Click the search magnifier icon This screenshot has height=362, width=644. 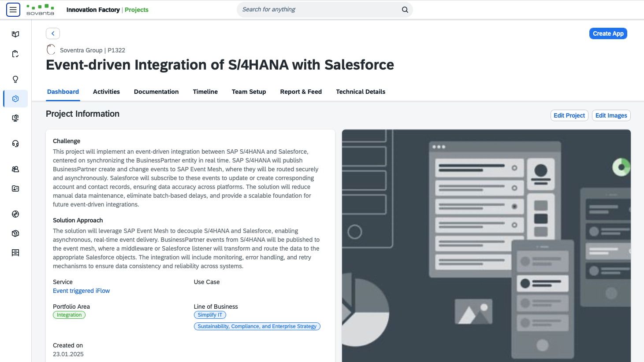405,10
